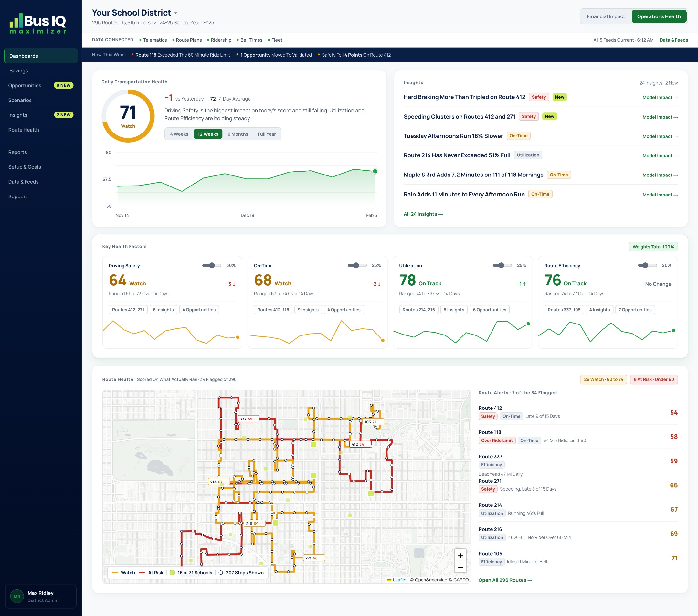Image resolution: width=698 pixels, height=616 pixels.
Task: Zoom out on the route map
Action: [460, 567]
